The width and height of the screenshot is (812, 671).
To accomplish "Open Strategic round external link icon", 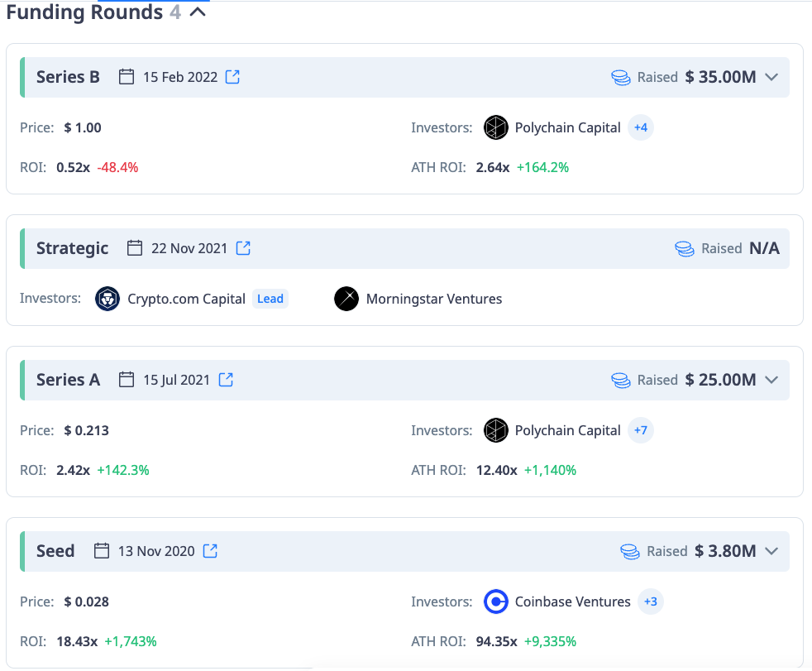I will pyautogui.click(x=243, y=248).
